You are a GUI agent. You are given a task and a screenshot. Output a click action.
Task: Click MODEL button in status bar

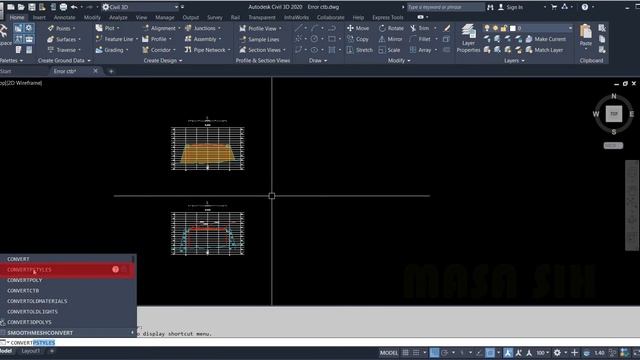pos(389,353)
